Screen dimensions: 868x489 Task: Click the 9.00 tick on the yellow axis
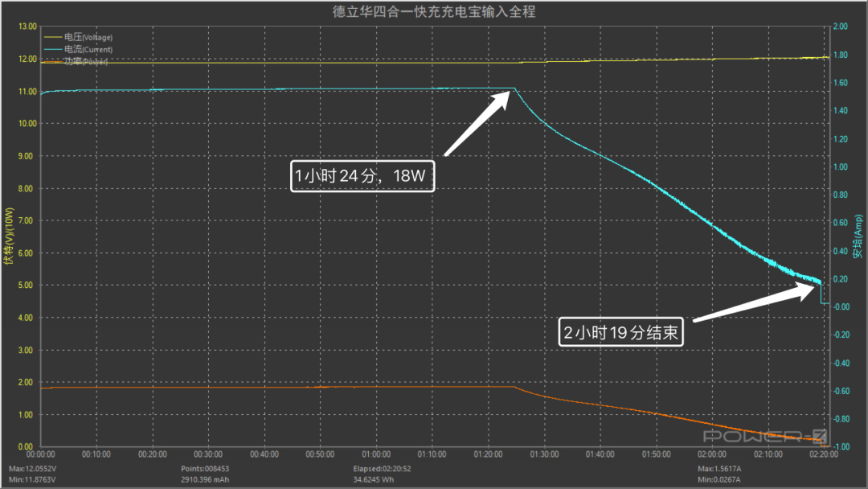(x=26, y=156)
